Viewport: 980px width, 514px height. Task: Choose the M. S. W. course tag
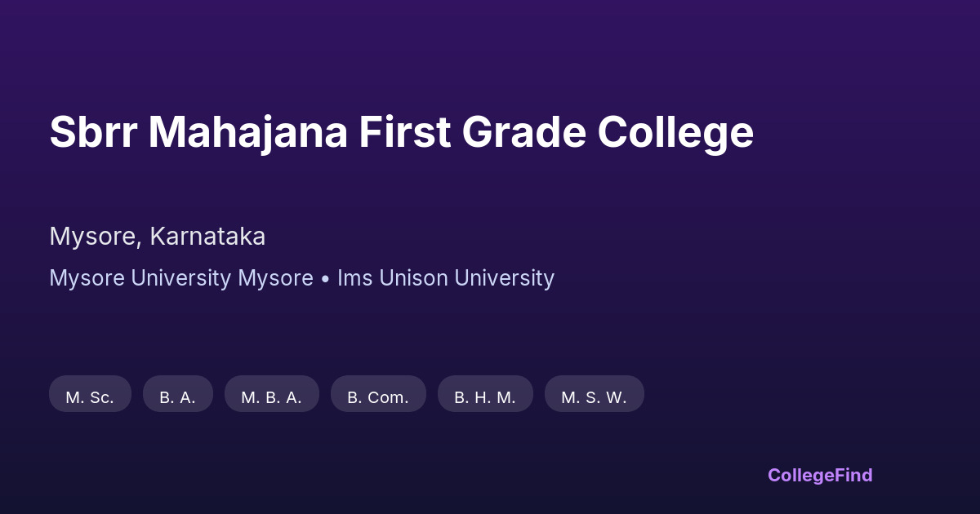(x=594, y=397)
